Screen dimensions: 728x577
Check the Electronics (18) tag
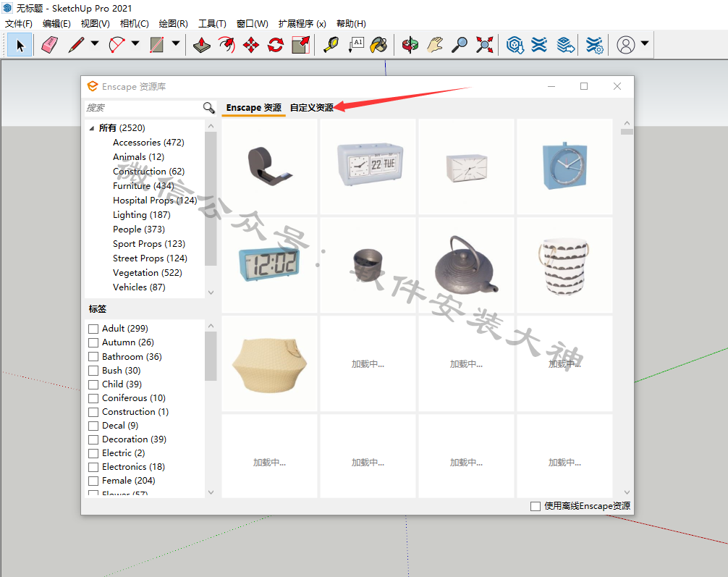tap(93, 468)
